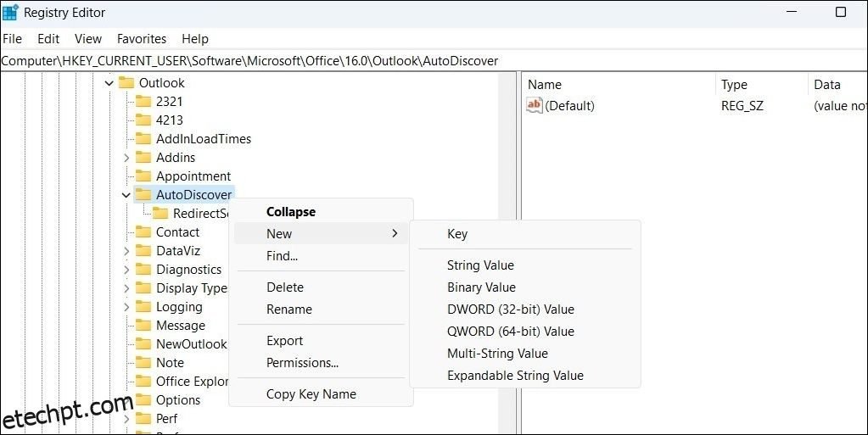
Task: Click the registry path address bar
Action: tap(434, 61)
